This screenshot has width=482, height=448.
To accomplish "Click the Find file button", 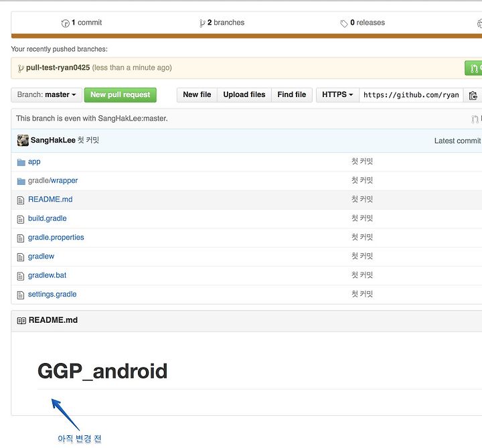I will pos(292,94).
